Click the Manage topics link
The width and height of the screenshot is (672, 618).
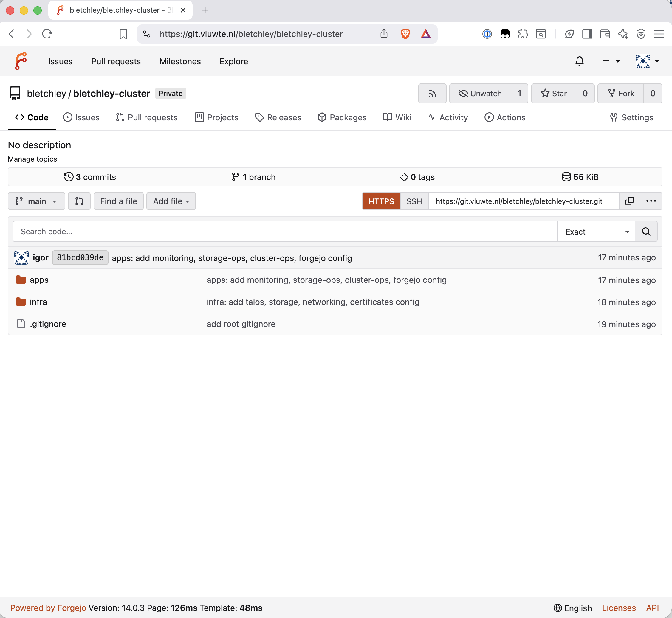[32, 159]
